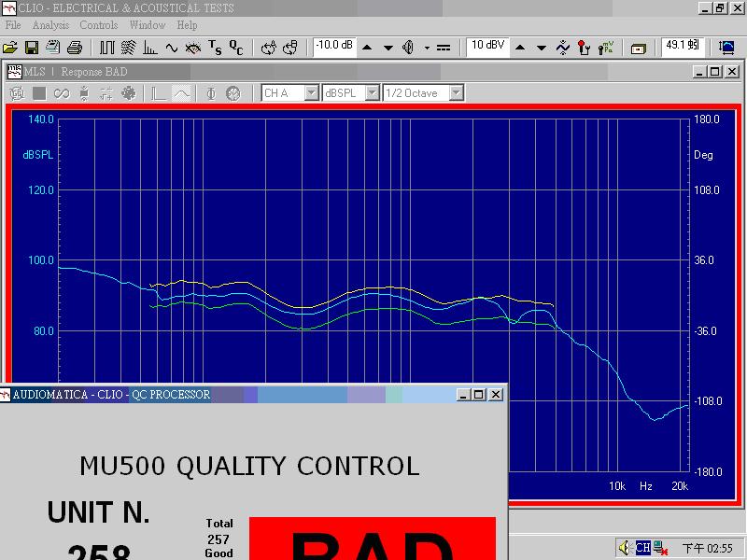Click the CH input language indicator

tap(642, 548)
